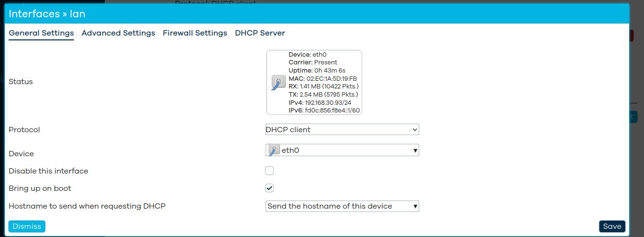
Task: Click the MAC address line in Status
Action: coord(323,78)
